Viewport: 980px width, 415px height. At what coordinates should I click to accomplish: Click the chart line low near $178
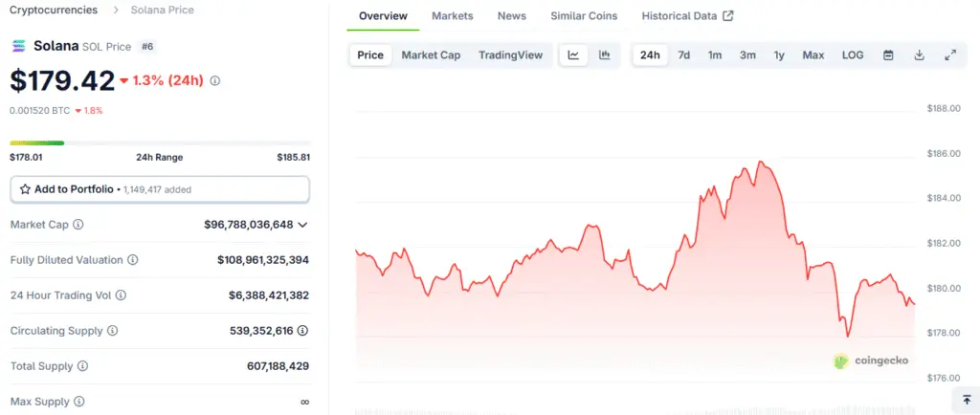pos(848,336)
